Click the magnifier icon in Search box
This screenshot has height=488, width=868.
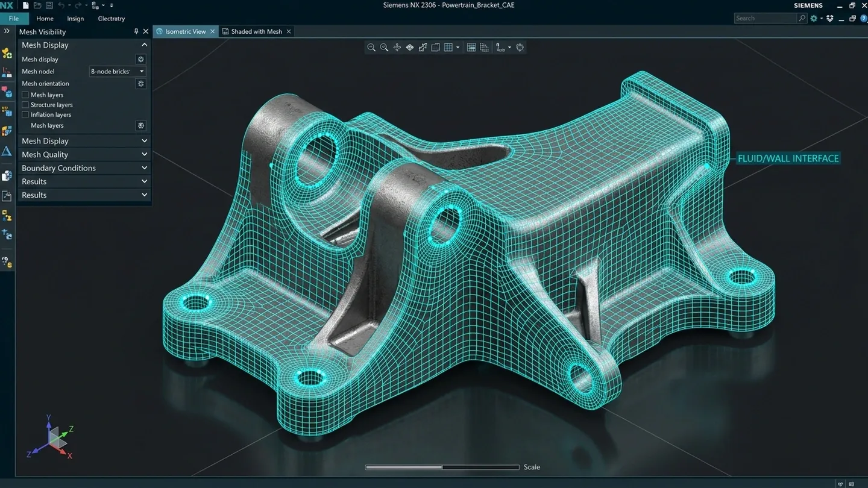pos(802,18)
